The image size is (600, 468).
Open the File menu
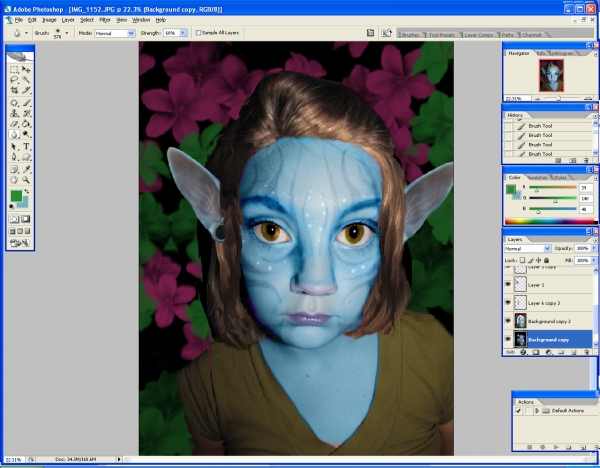tap(18, 20)
